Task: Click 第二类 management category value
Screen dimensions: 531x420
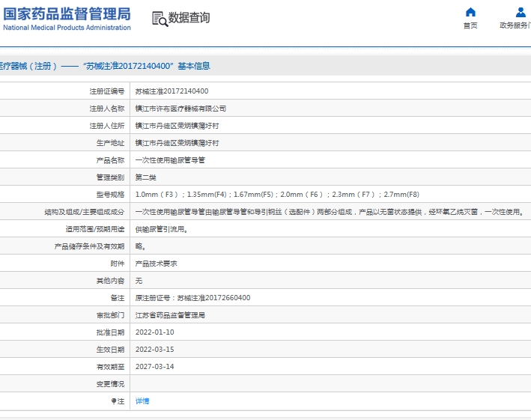Action: tap(145, 177)
